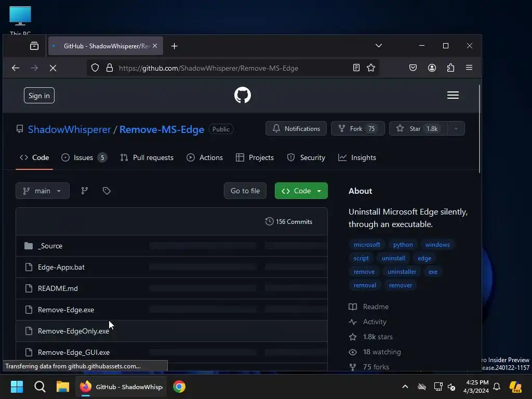Open the GitHub hamburger navigation menu

coord(453,95)
